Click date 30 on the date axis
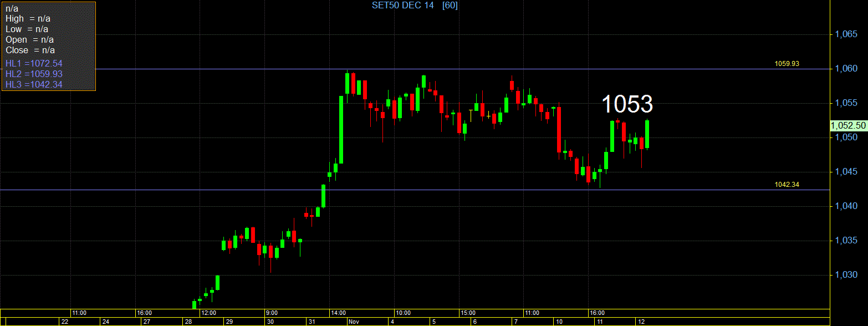 click(x=270, y=322)
